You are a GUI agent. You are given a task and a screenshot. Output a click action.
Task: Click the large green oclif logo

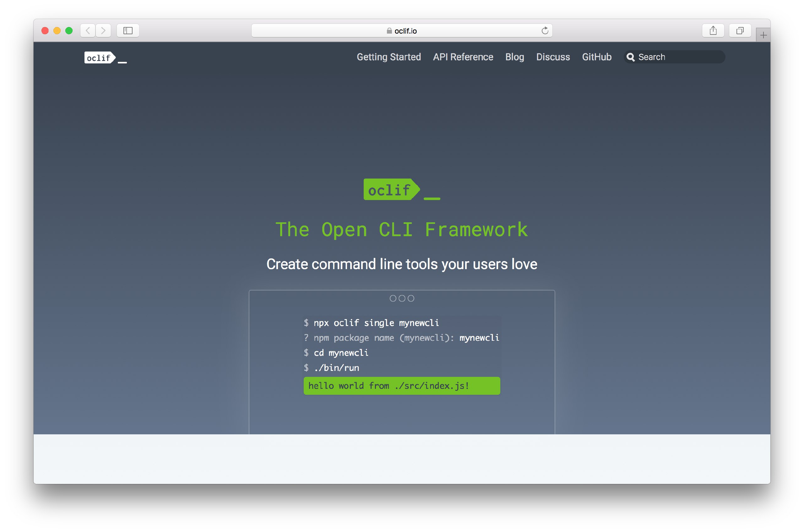click(402, 189)
